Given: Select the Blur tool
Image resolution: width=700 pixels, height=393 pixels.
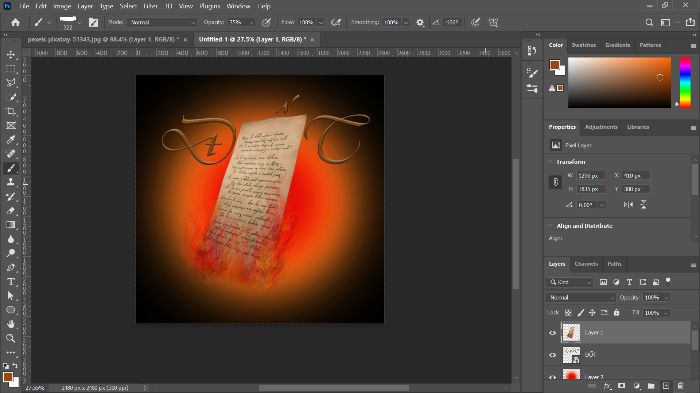Looking at the screenshot, I should coord(11,239).
